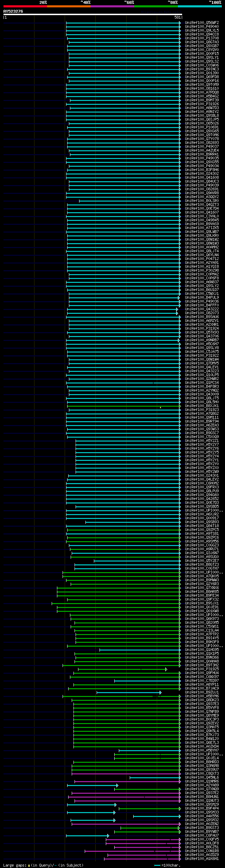Click the query end position 581
225x868 pixels.
[x=178, y=17]
